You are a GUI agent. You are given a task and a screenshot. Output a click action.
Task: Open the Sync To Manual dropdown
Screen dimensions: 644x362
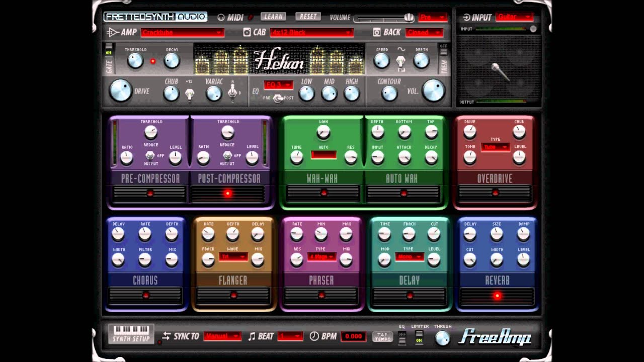point(222,336)
